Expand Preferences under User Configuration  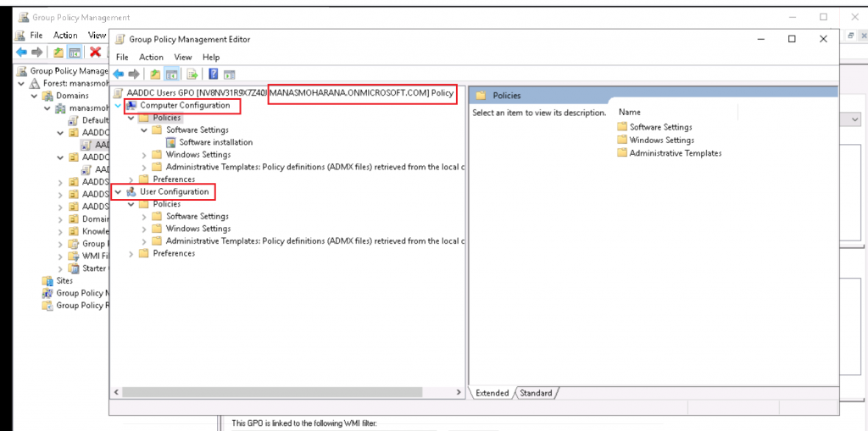tap(131, 253)
